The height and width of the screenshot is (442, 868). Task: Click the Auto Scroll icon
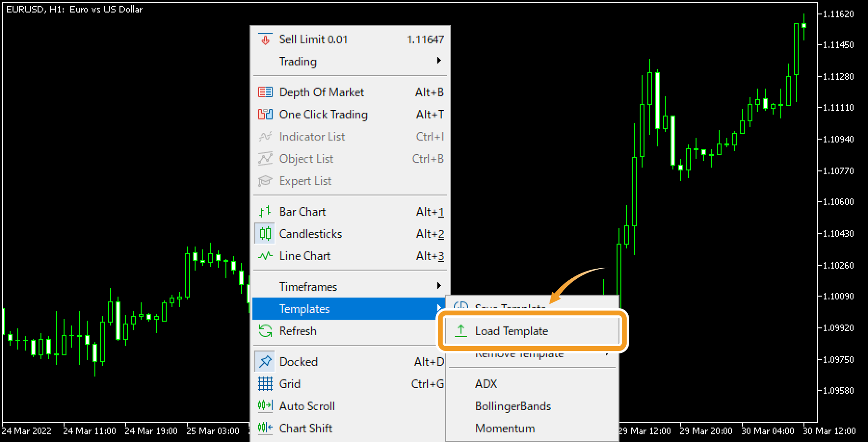click(x=265, y=405)
